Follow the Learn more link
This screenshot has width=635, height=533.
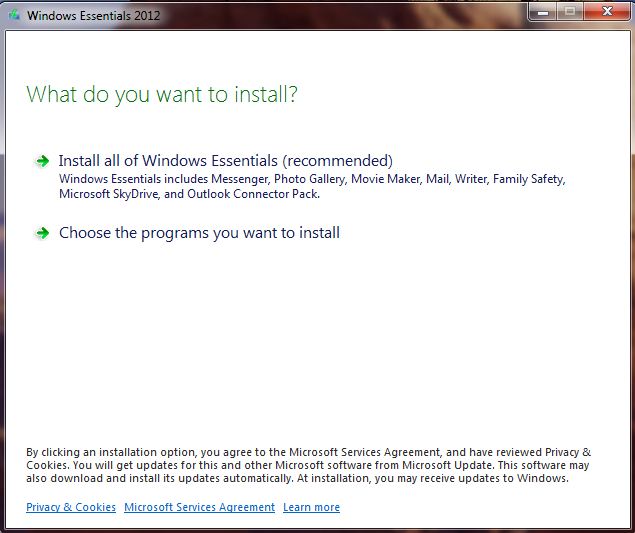[x=311, y=507]
